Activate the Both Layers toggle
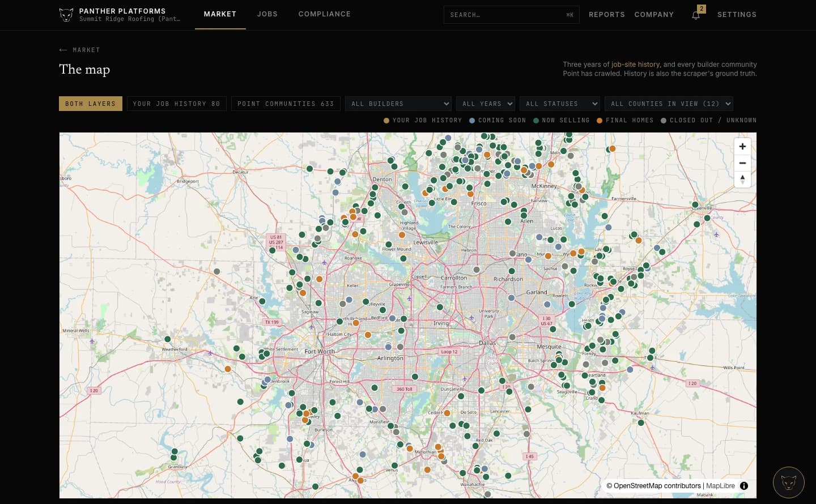 91,104
